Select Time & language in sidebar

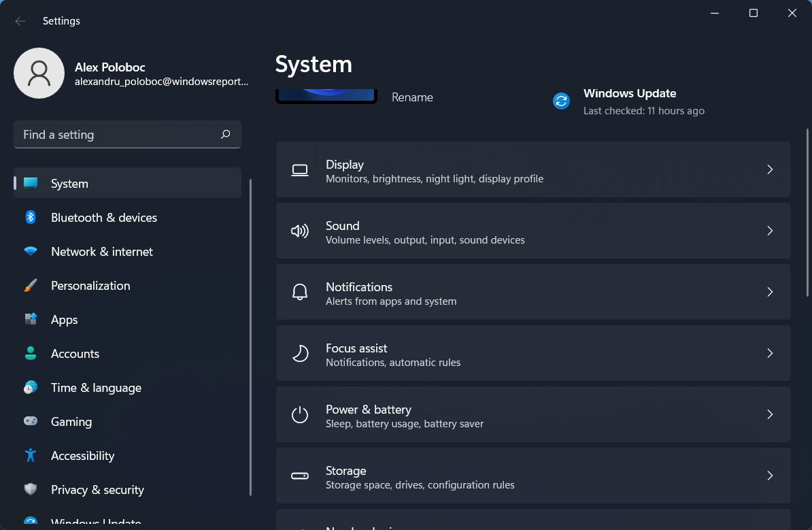point(96,388)
